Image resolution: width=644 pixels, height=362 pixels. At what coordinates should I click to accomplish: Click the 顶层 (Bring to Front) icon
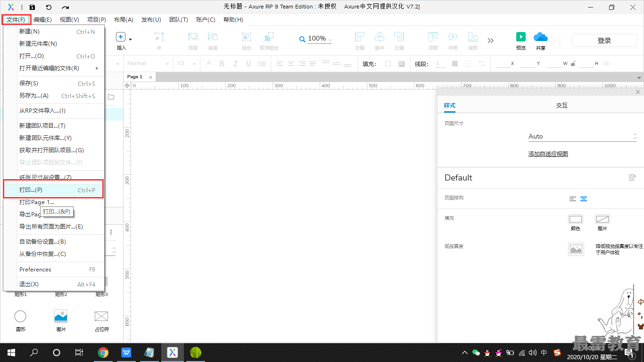(x=193, y=37)
